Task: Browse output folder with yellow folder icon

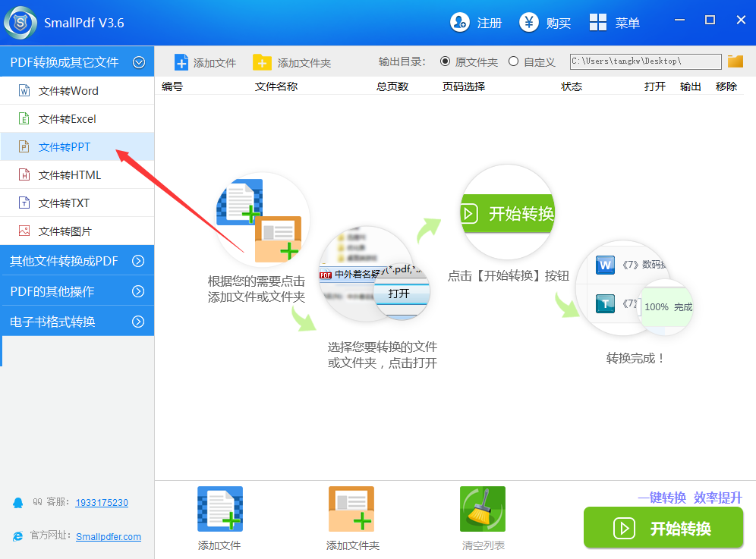Action: point(736,61)
